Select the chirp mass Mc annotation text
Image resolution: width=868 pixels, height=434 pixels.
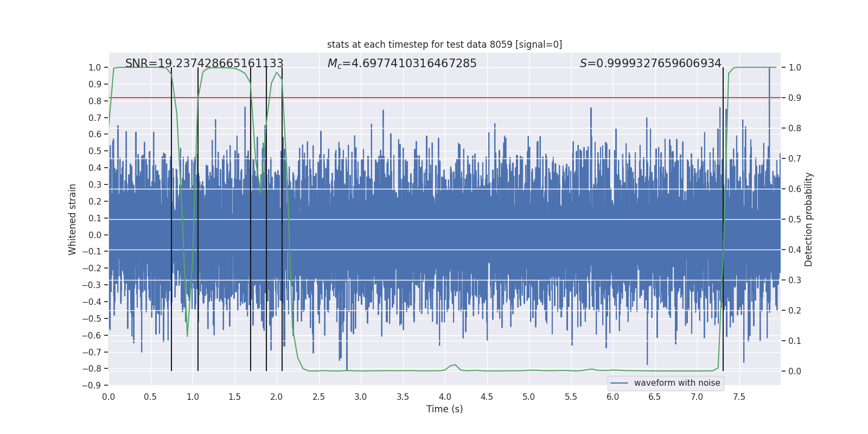coord(402,63)
